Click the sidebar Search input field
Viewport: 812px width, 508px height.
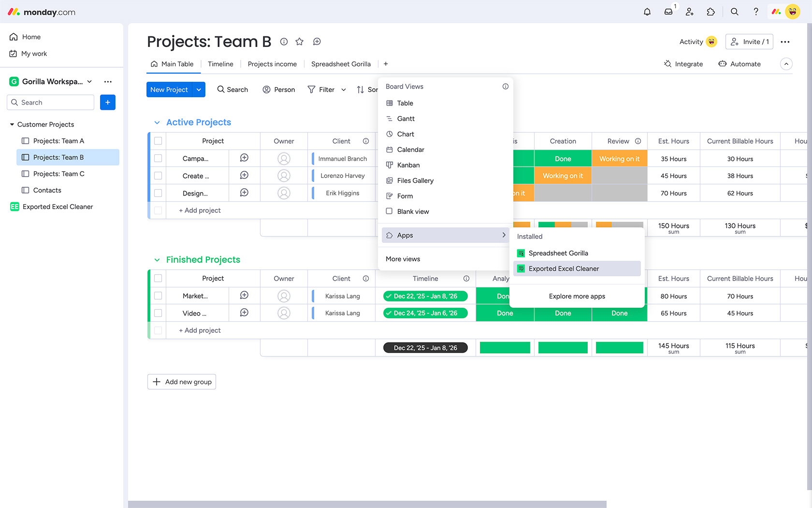51,103
